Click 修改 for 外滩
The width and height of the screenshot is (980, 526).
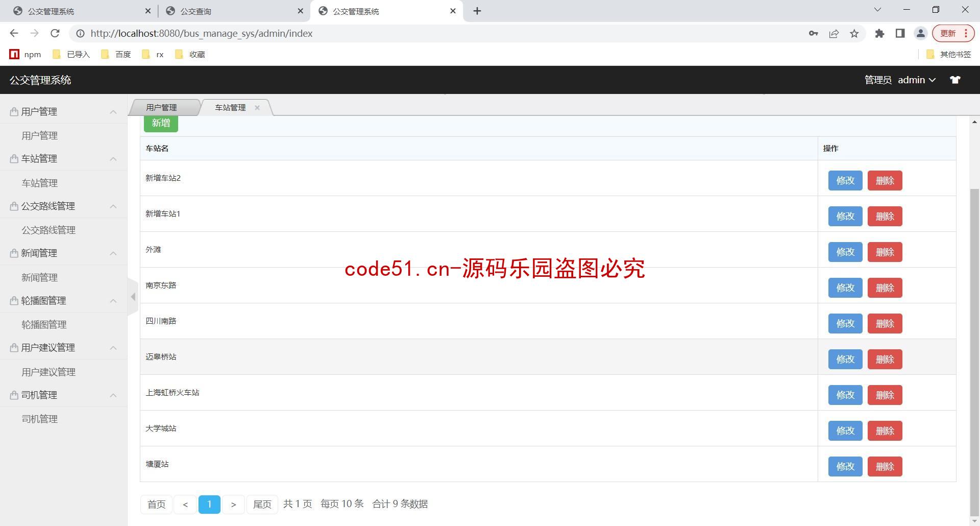pyautogui.click(x=845, y=252)
